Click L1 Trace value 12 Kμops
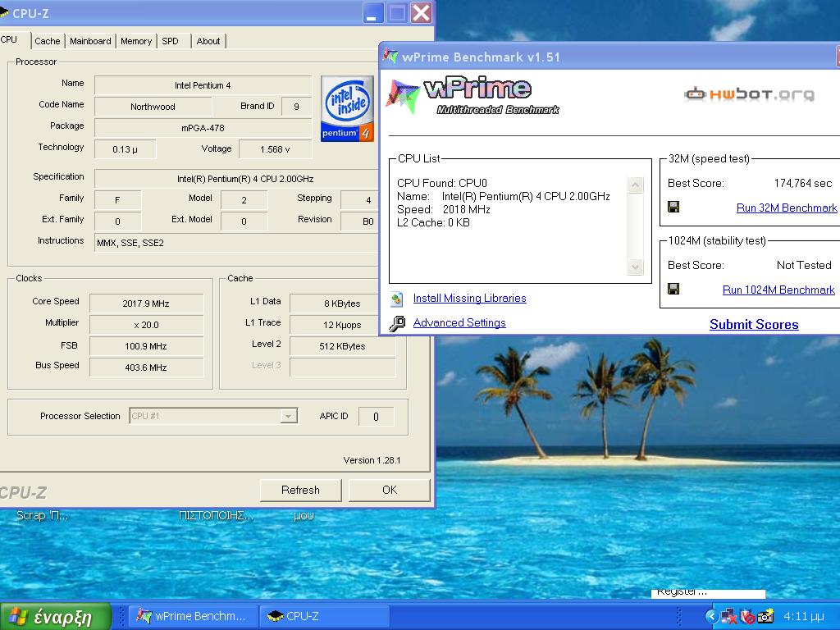This screenshot has width=840, height=630. point(342,325)
